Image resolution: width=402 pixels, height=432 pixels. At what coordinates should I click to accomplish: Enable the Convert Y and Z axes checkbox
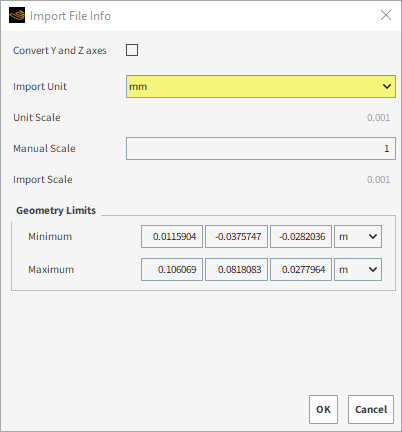click(x=132, y=50)
